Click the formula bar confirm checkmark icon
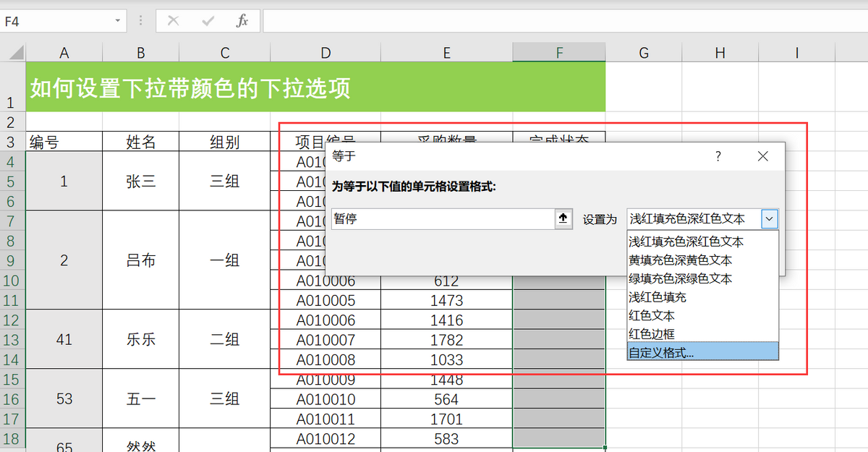The image size is (868, 452). [x=208, y=21]
